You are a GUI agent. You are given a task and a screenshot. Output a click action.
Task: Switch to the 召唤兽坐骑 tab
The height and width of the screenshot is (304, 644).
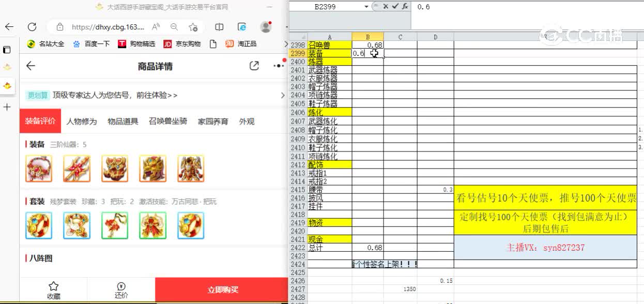coord(168,121)
